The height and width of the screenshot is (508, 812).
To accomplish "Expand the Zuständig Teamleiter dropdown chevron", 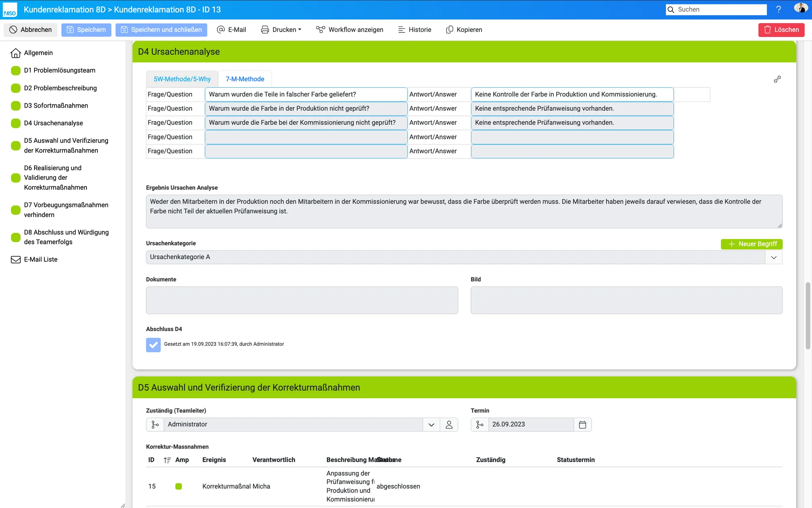I will tap(432, 425).
